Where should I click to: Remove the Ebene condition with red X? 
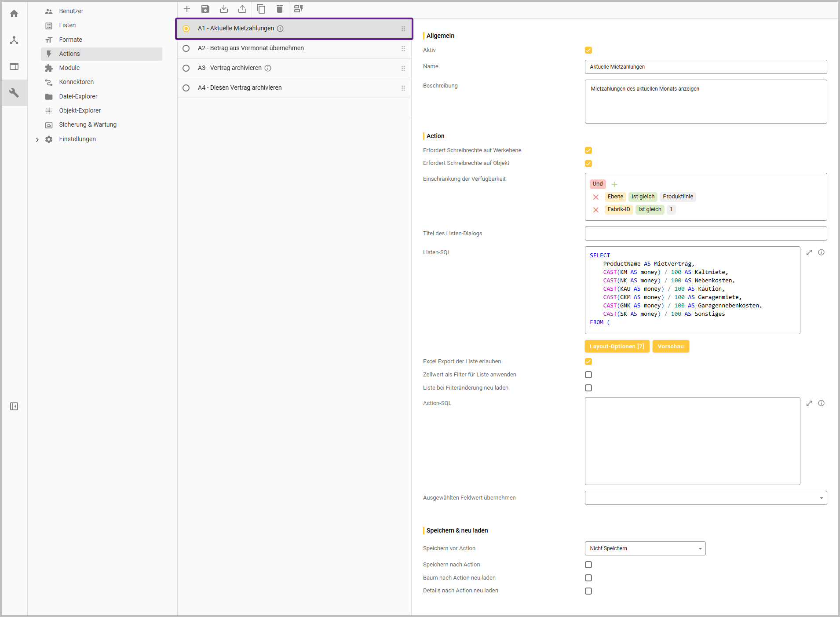[x=596, y=197]
